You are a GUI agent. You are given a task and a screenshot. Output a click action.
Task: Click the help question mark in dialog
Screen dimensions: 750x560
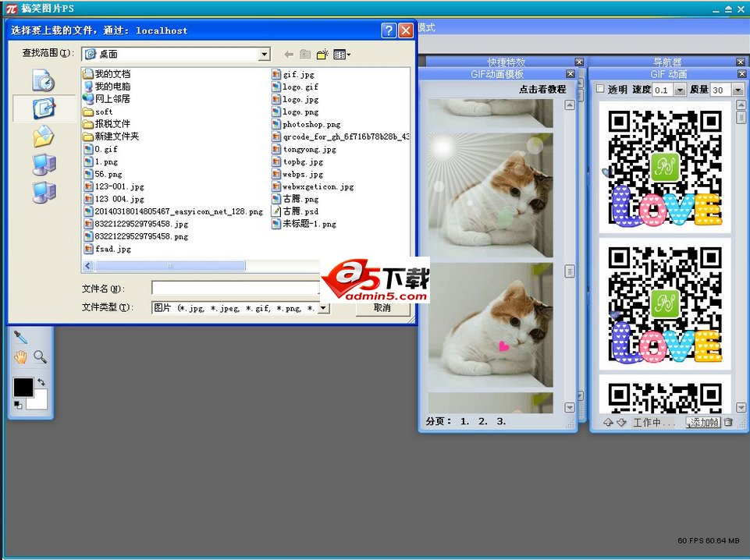click(x=389, y=30)
